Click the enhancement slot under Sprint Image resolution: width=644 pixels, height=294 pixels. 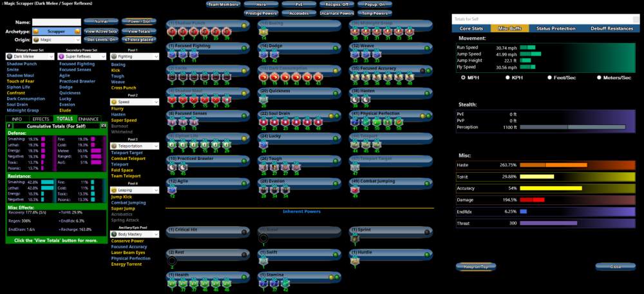(355, 238)
